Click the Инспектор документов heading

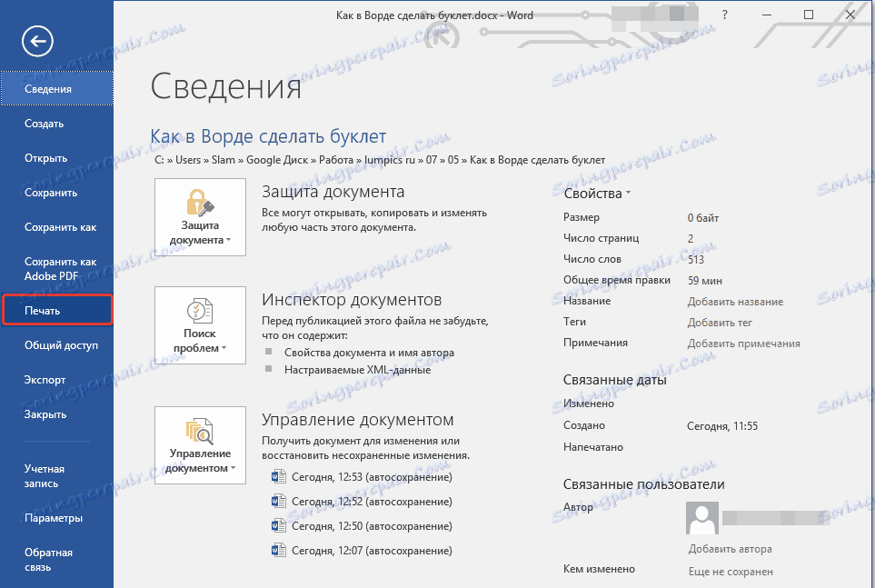(352, 300)
